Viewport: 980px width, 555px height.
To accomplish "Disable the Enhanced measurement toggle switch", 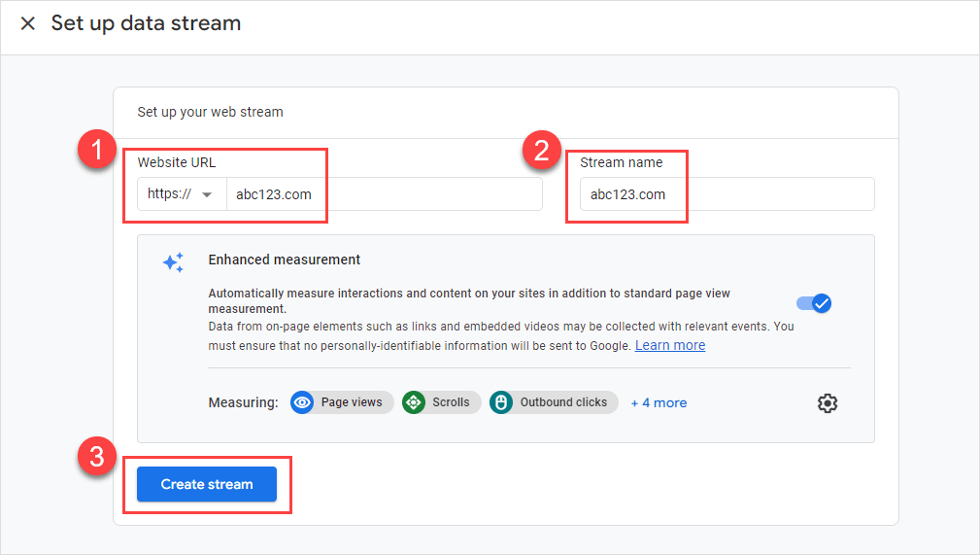I will (814, 303).
